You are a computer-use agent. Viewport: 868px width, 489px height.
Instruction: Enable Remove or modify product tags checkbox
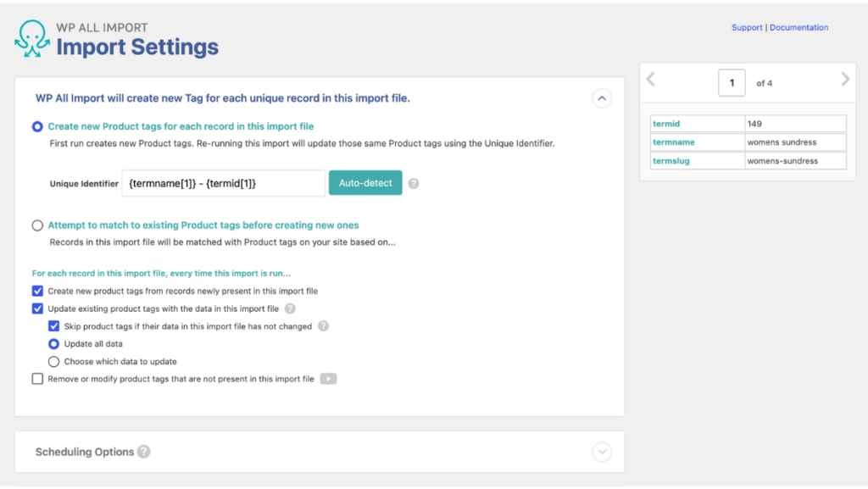click(37, 379)
